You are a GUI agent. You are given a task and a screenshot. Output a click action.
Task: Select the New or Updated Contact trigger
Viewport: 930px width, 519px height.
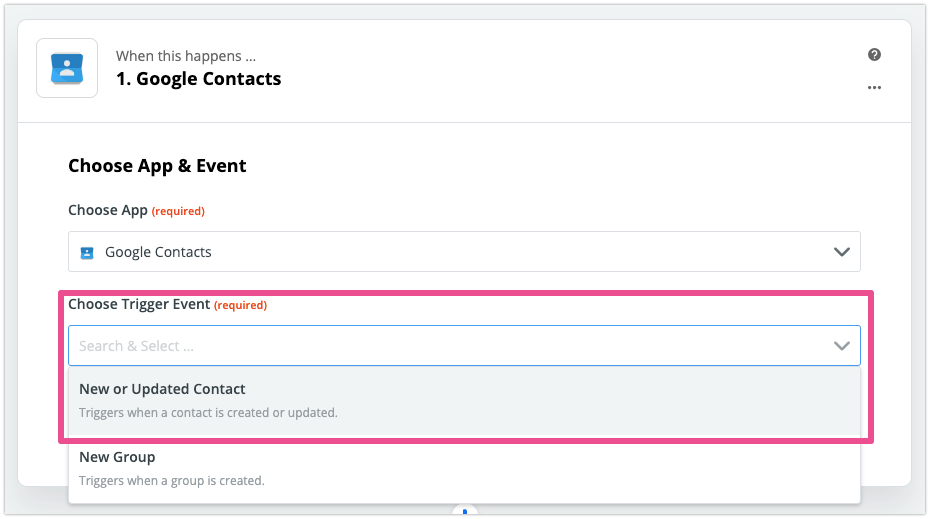(162, 389)
